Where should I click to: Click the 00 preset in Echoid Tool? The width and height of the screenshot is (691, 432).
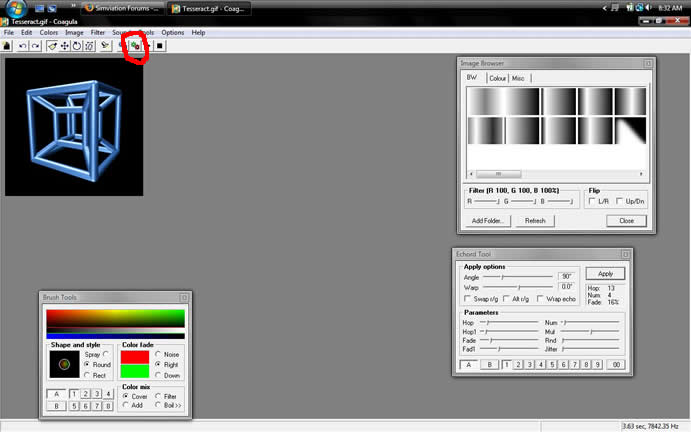tap(616, 365)
